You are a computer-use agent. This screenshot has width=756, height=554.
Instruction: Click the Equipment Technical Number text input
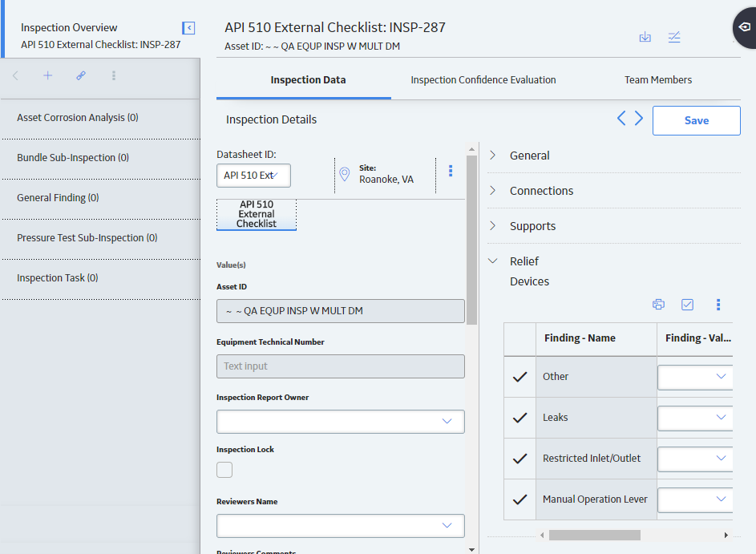pos(341,366)
